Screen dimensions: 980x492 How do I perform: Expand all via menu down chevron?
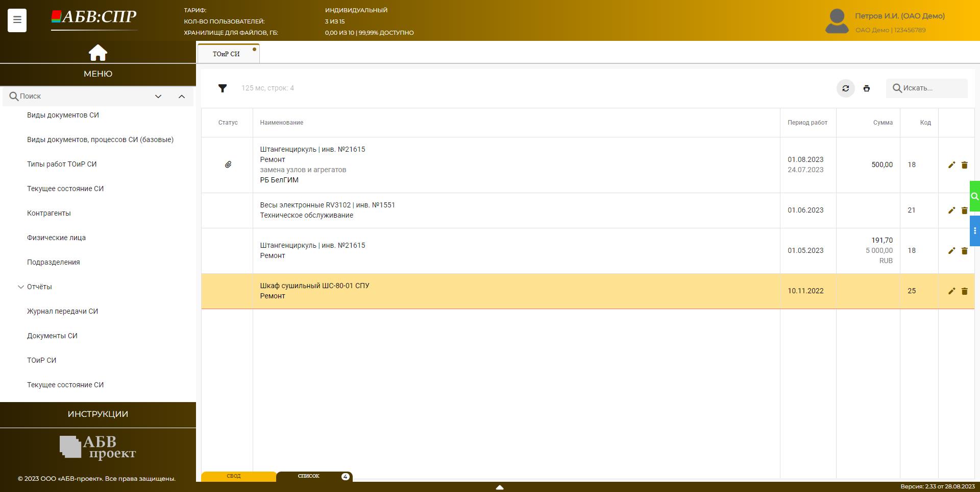click(x=158, y=97)
